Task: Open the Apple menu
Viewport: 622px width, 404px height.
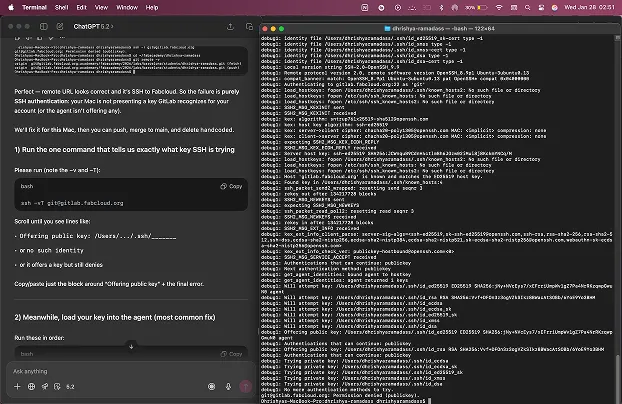Action: pyautogui.click(x=11, y=7)
